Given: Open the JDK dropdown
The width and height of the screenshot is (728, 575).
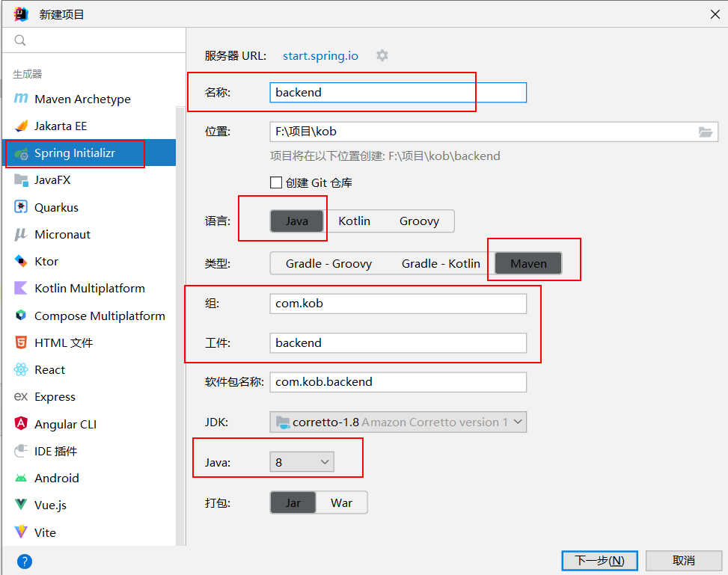Looking at the screenshot, I should (397, 422).
